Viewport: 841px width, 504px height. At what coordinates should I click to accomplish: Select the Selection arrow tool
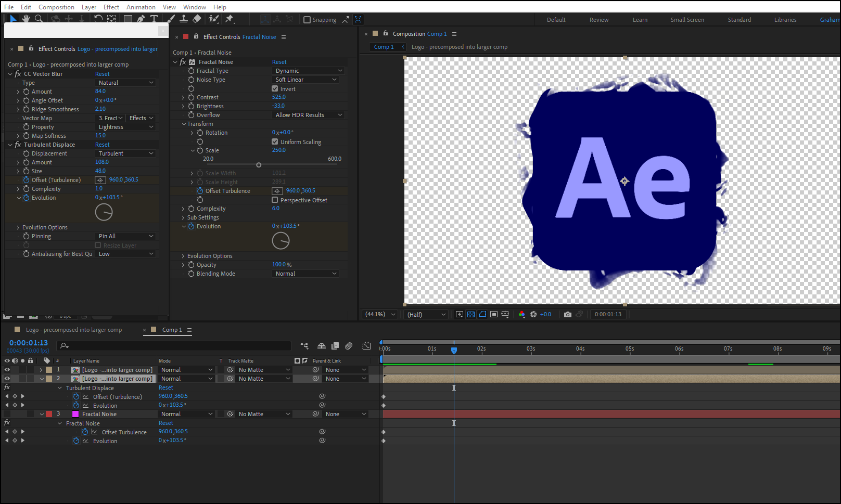13,19
